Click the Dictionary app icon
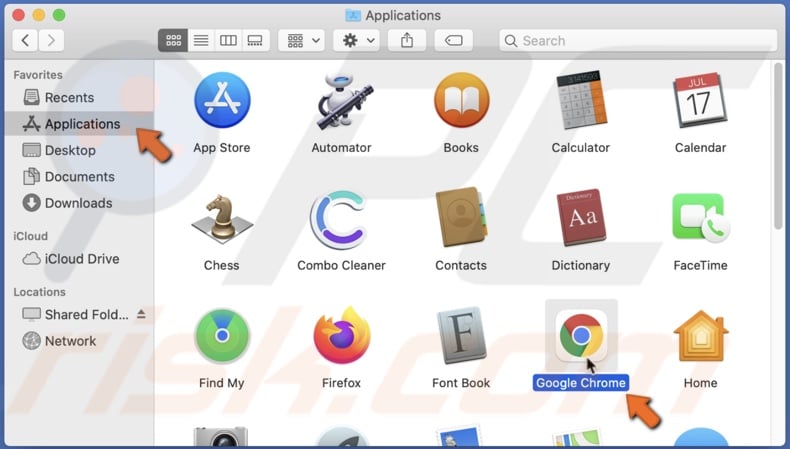790x449 pixels. coord(581,217)
